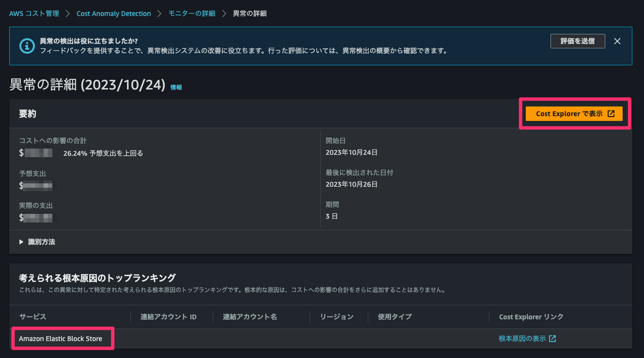Click the 期間 label
The width and height of the screenshot is (644, 358).
[332, 205]
